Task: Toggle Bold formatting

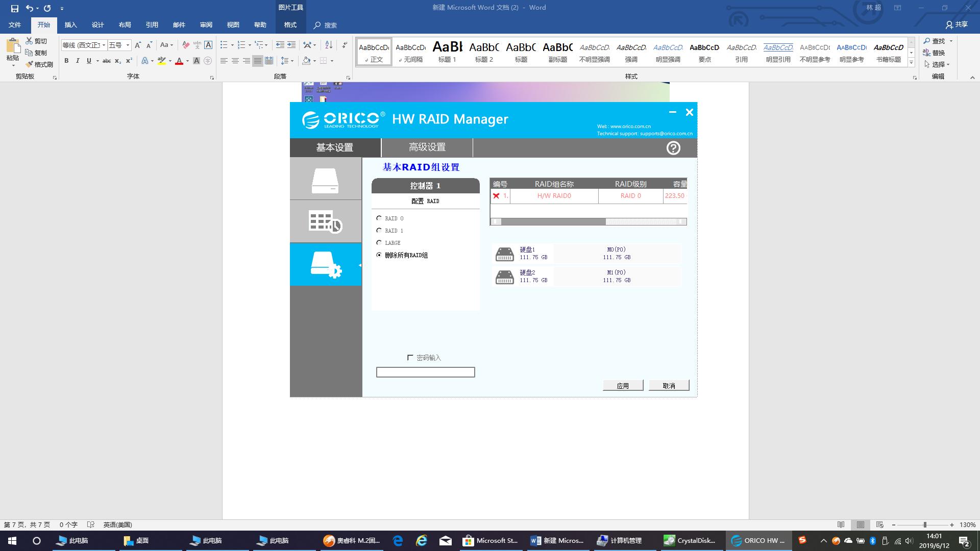Action: [66, 61]
